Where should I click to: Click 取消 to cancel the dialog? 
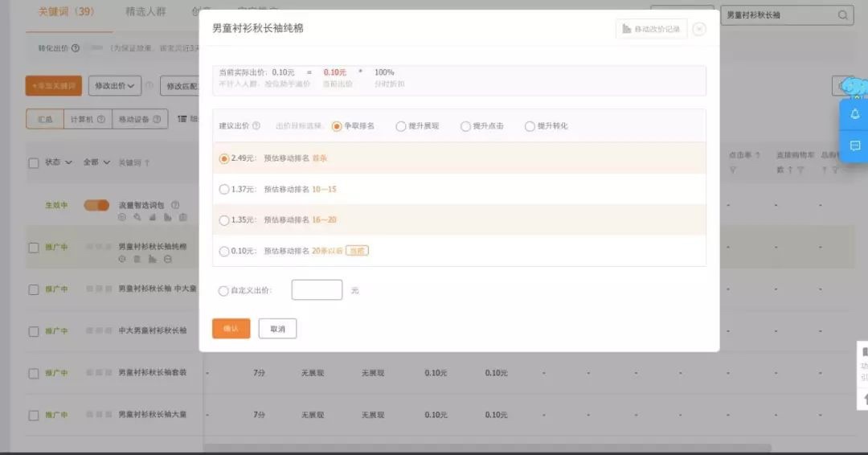click(x=277, y=329)
